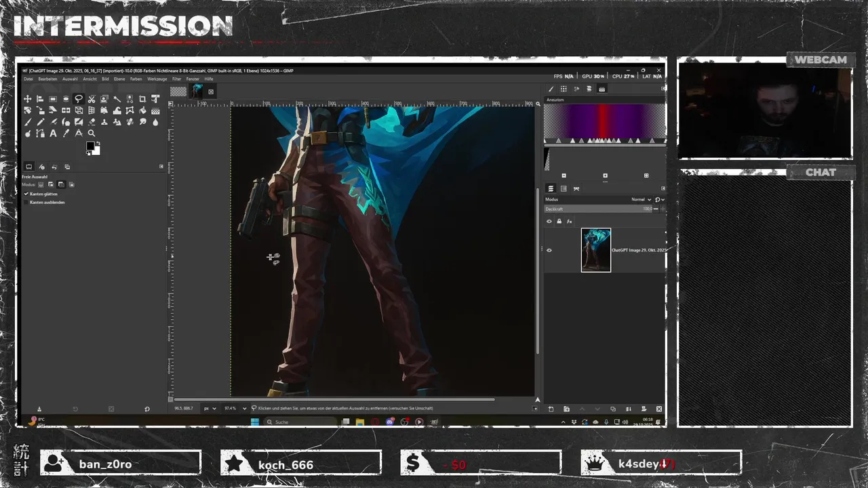The image size is (868, 488).
Task: Select the Heal bandage tool
Action: (130, 122)
